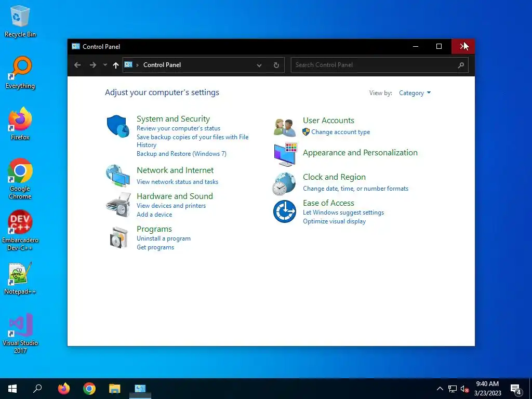Screen dimensions: 532x399
Task: Click Optimize visual display
Action: [334, 221]
